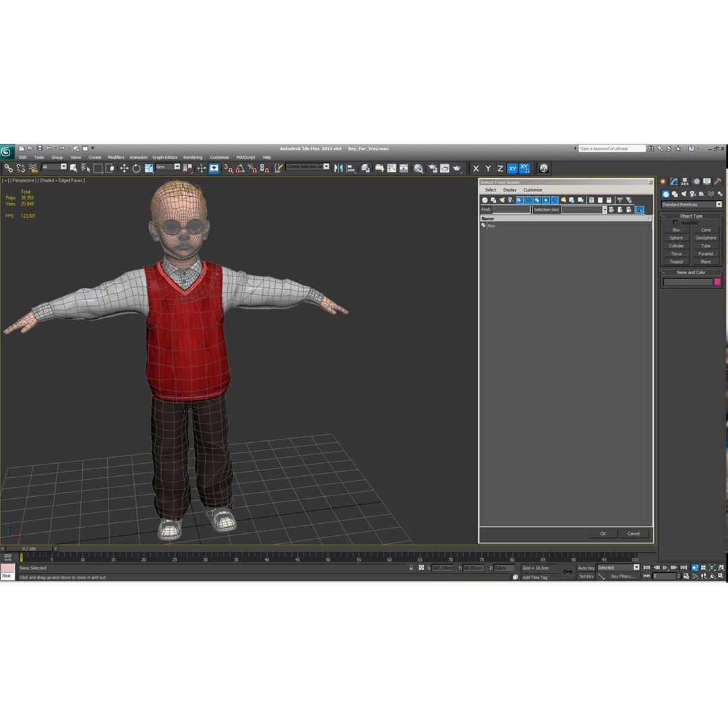
Task: Toggle Absolute/Offset transform type-in mode
Action: (x=421, y=568)
